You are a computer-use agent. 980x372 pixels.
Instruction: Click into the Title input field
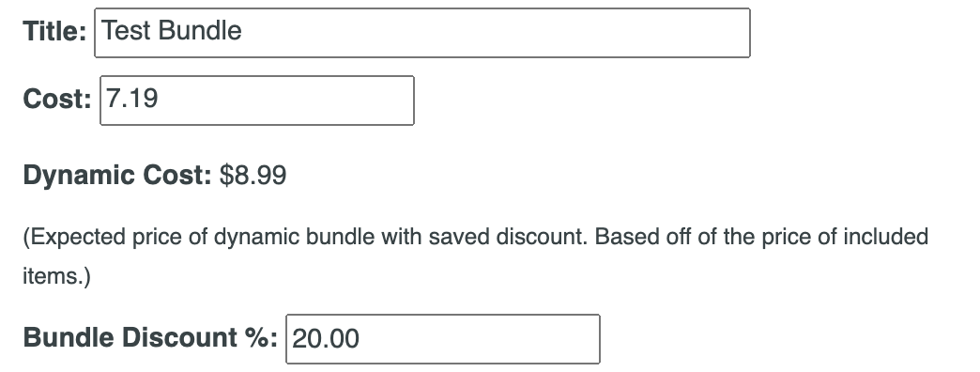(x=421, y=33)
